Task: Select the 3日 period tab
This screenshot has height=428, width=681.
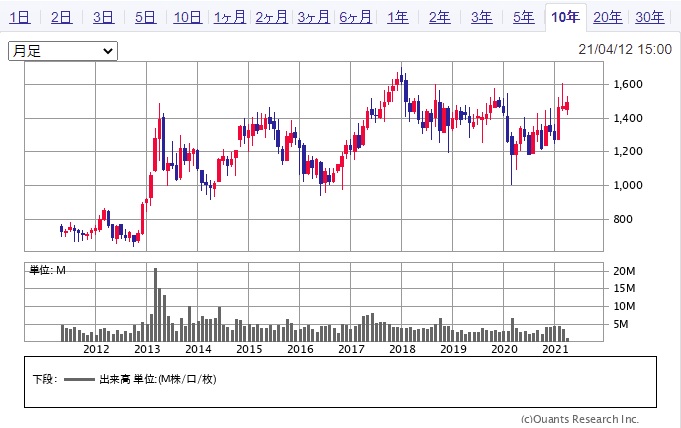Action: (103, 17)
